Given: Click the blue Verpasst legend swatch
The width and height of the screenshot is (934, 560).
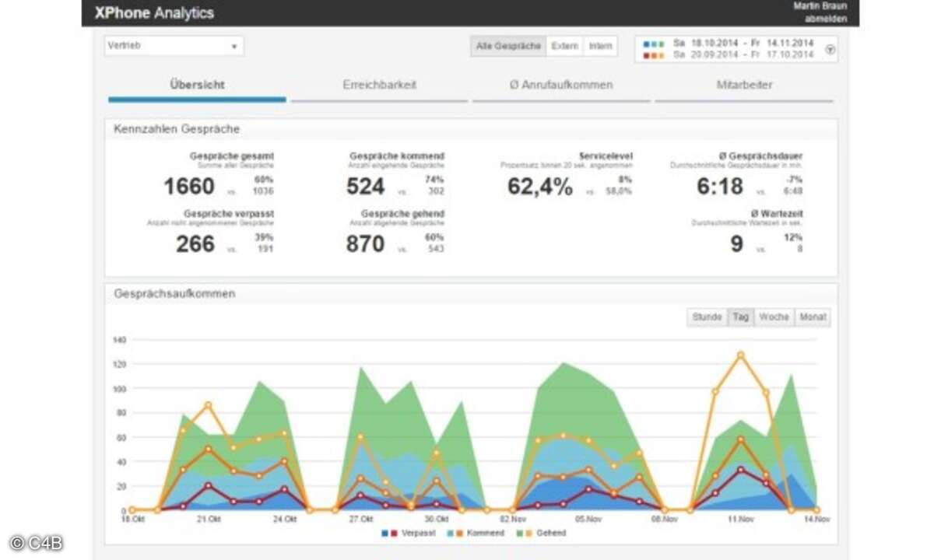Looking at the screenshot, I should [384, 534].
